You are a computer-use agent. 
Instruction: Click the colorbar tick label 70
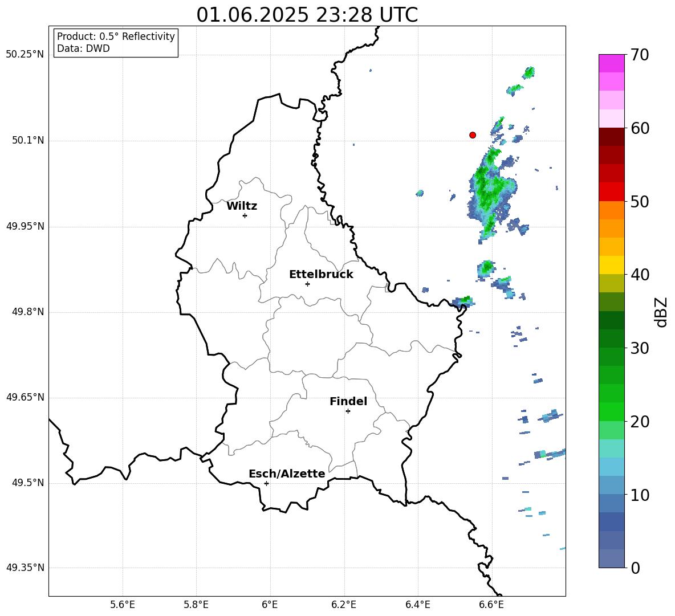pyautogui.click(x=640, y=55)
